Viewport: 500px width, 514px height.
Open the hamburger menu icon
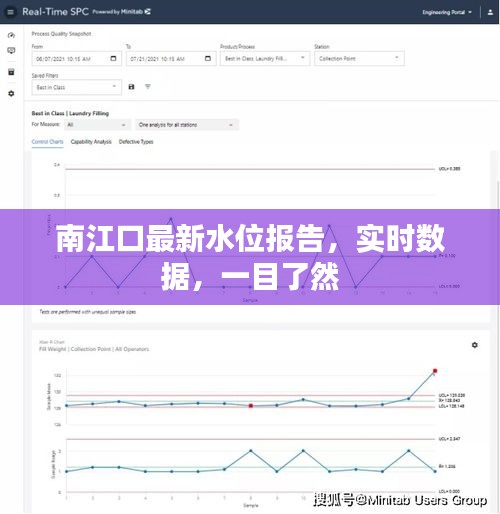tap(10, 12)
